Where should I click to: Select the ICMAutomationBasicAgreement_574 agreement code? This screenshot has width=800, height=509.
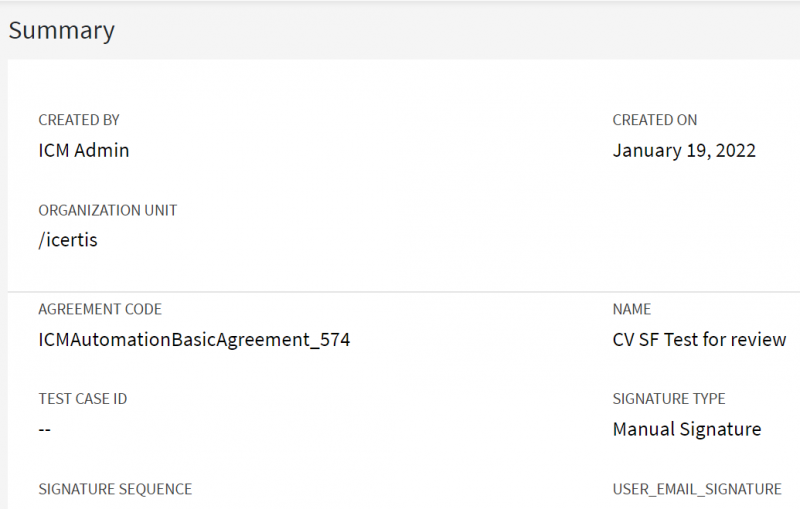click(194, 340)
